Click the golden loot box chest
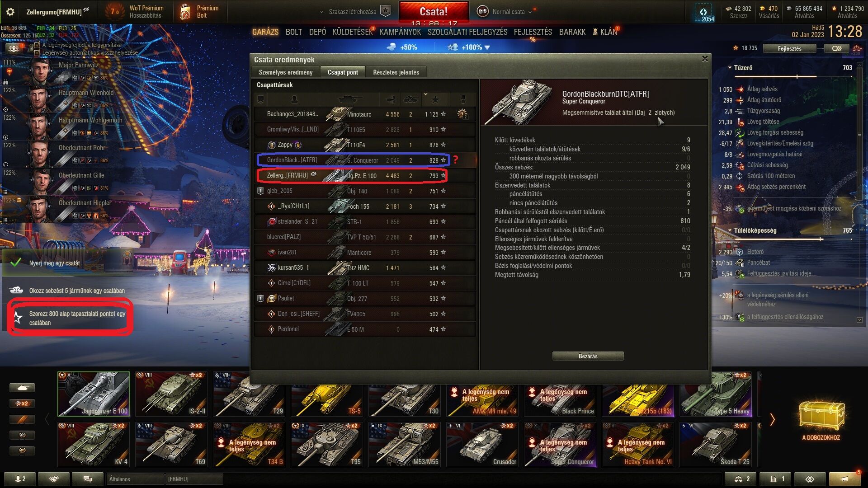Screen dimensions: 868x488 821,415
